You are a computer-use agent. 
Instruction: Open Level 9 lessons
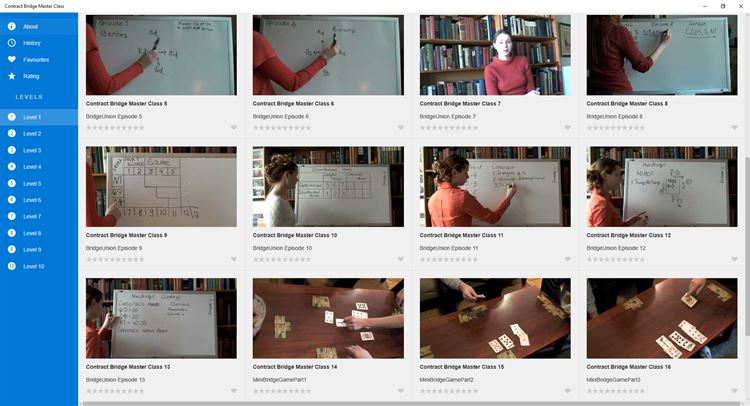pos(39,250)
